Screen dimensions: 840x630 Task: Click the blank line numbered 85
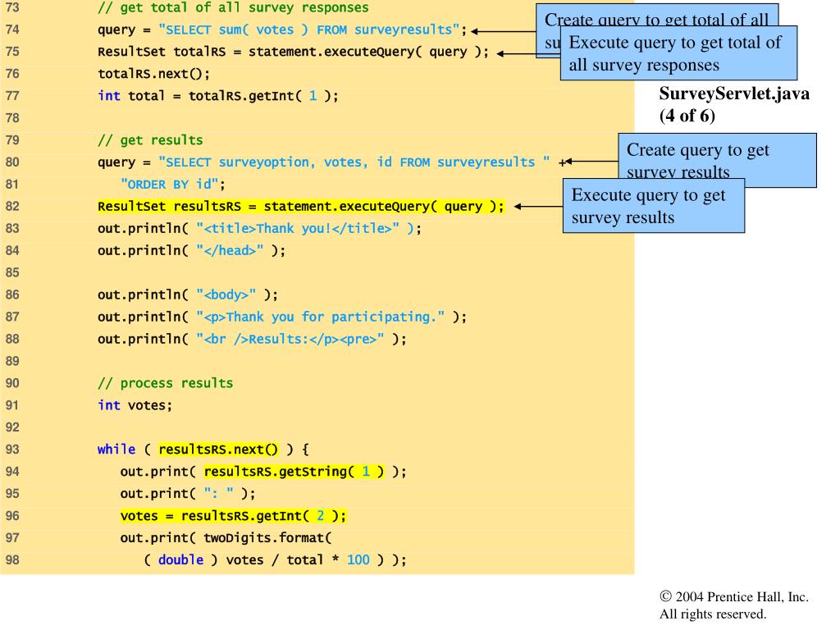(12, 272)
